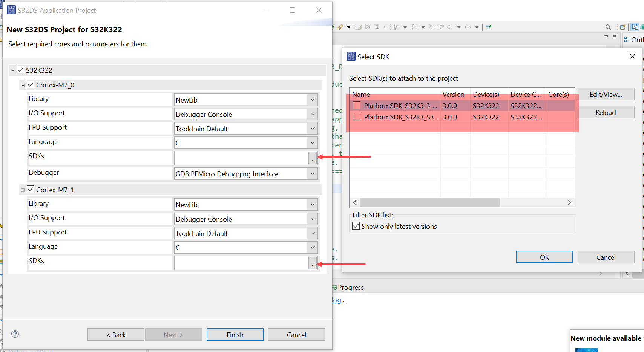Click the help icon in the project wizard

[x=15, y=334]
